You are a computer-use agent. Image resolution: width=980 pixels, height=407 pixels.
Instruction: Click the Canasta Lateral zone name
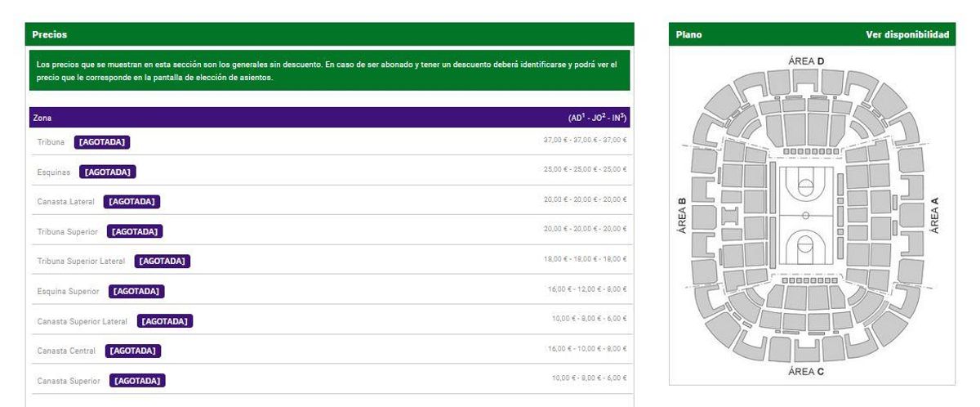(66, 201)
